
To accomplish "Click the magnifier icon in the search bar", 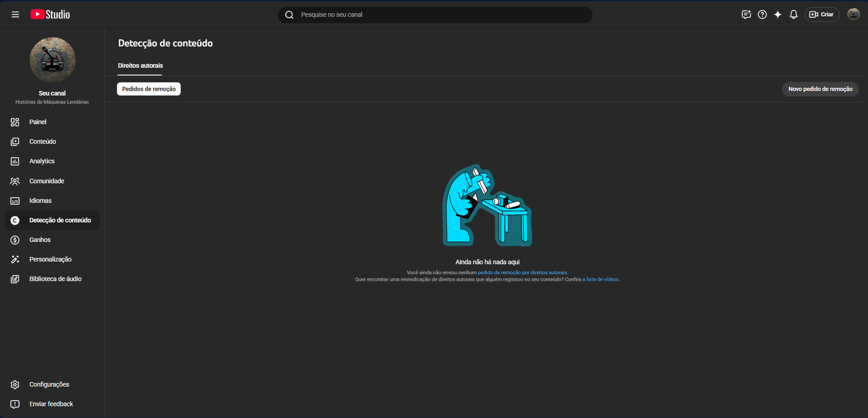I will pyautogui.click(x=289, y=15).
